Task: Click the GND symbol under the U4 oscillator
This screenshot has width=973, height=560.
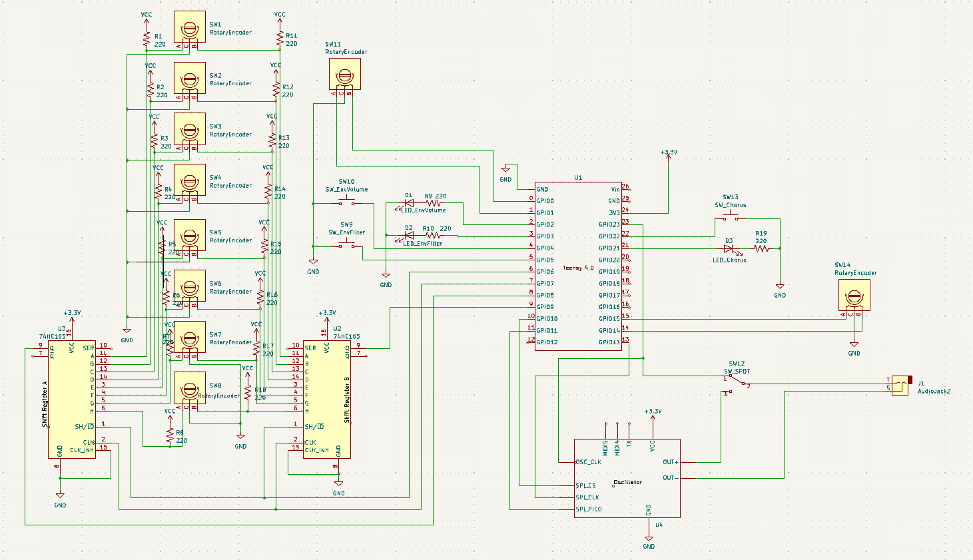Action: pos(649,542)
